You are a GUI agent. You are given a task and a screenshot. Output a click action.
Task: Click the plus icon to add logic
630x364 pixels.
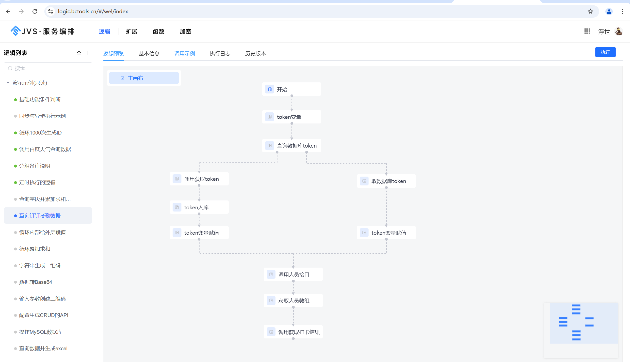pos(88,53)
